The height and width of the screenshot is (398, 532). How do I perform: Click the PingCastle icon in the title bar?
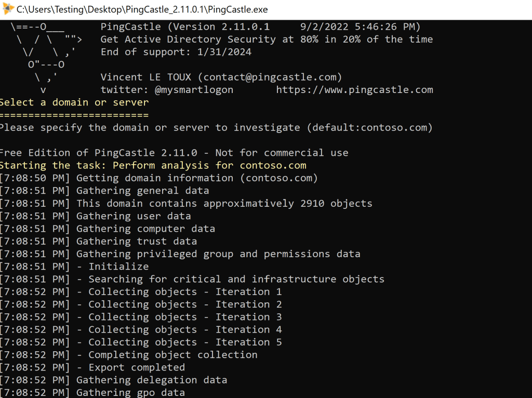pyautogui.click(x=8, y=9)
